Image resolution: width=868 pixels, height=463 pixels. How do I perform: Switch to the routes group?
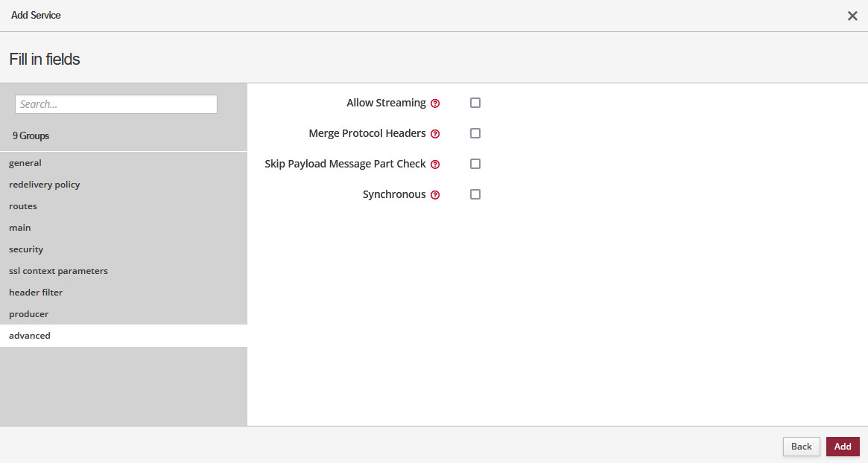[23, 206]
